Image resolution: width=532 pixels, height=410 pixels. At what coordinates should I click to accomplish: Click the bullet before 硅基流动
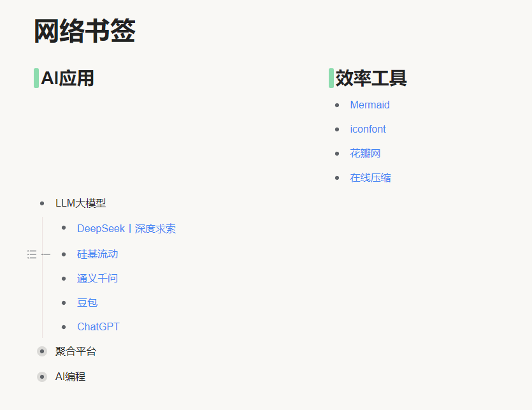(x=64, y=254)
